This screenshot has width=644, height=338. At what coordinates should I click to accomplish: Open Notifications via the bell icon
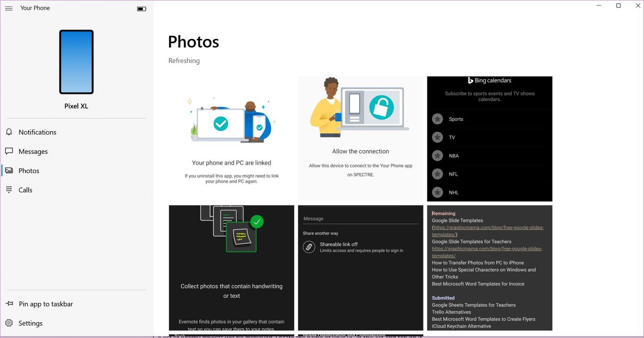[x=9, y=132]
